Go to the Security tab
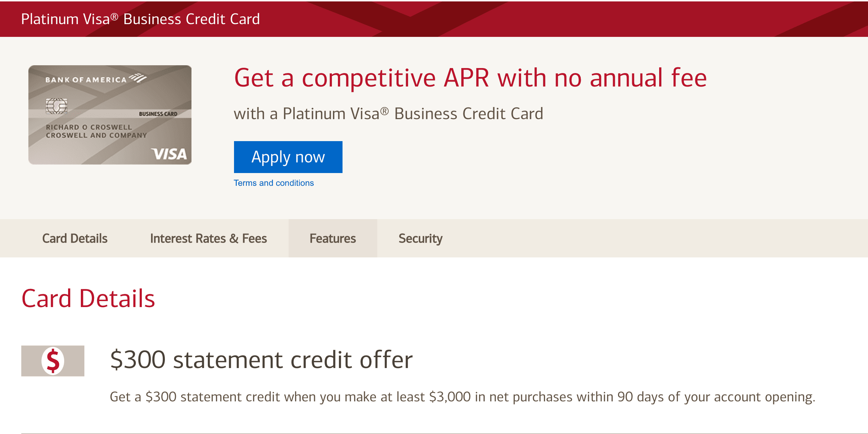The image size is (868, 434). (420, 239)
